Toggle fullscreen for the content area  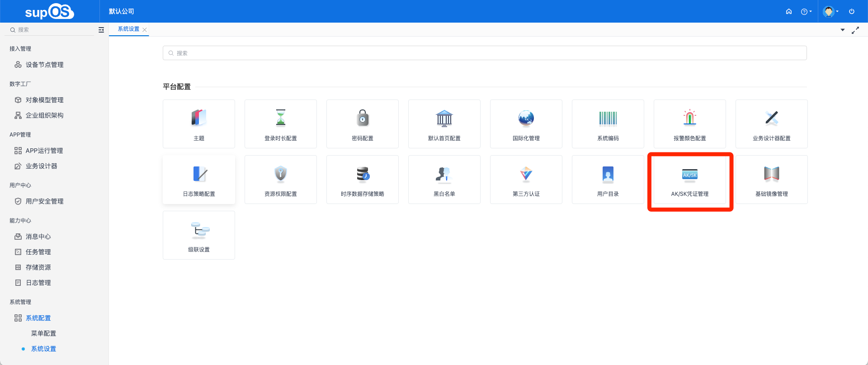click(855, 30)
